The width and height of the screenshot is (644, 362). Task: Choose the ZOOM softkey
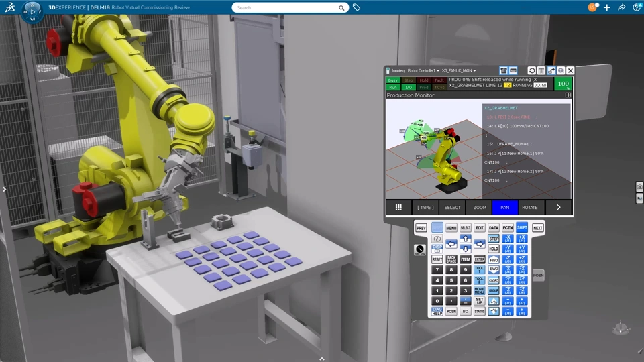(479, 207)
